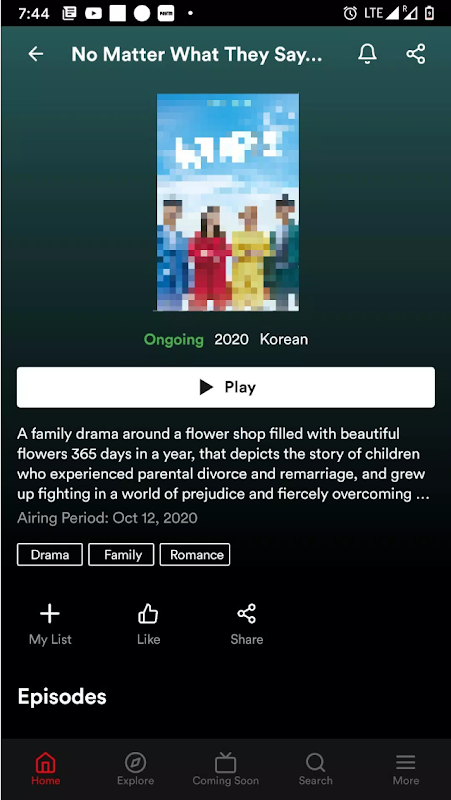Viewport: 451px width, 800px height.
Task: Tap the drama poster thumbnail
Action: click(x=228, y=202)
